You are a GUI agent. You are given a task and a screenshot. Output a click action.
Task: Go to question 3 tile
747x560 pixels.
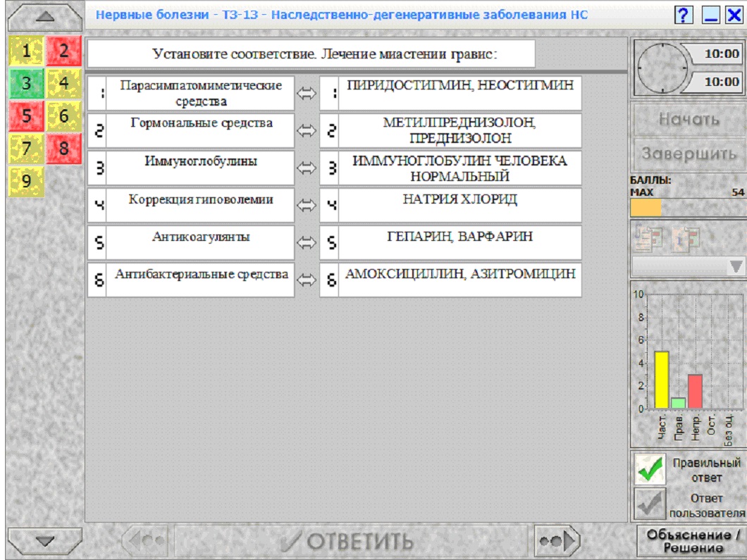[26, 83]
